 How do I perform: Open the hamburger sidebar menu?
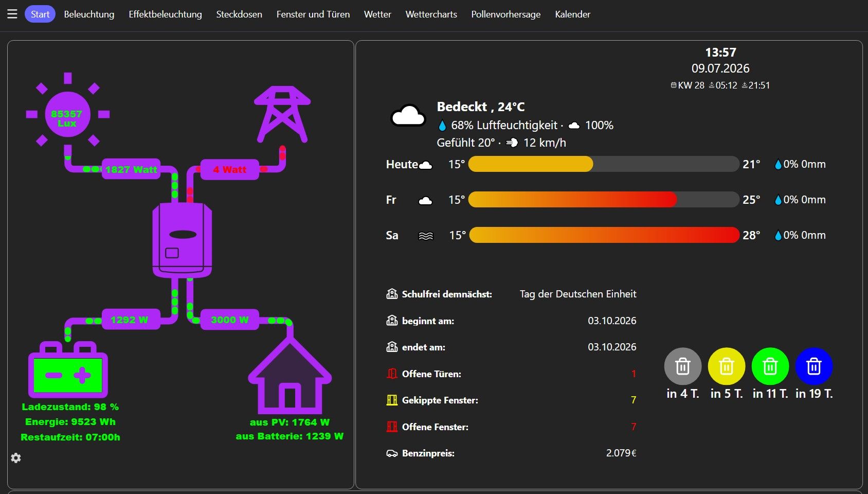tap(12, 14)
